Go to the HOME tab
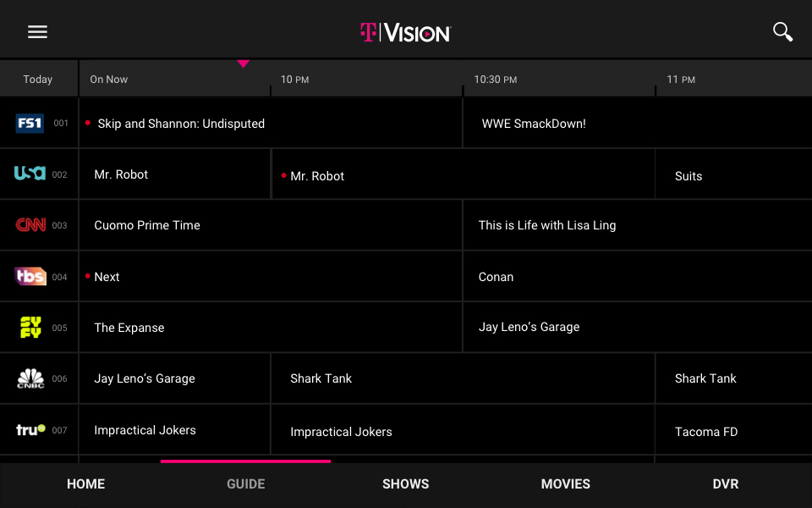The width and height of the screenshot is (812, 508). tap(86, 484)
